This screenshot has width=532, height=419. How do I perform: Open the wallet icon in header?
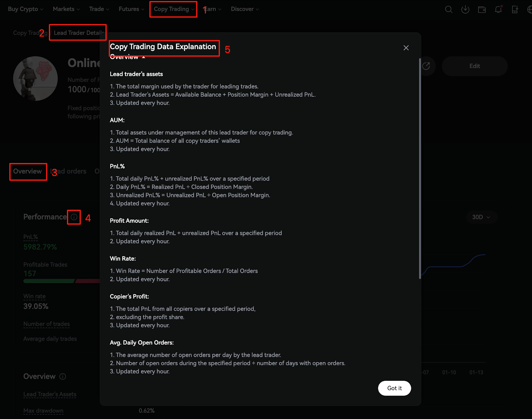coord(482,10)
